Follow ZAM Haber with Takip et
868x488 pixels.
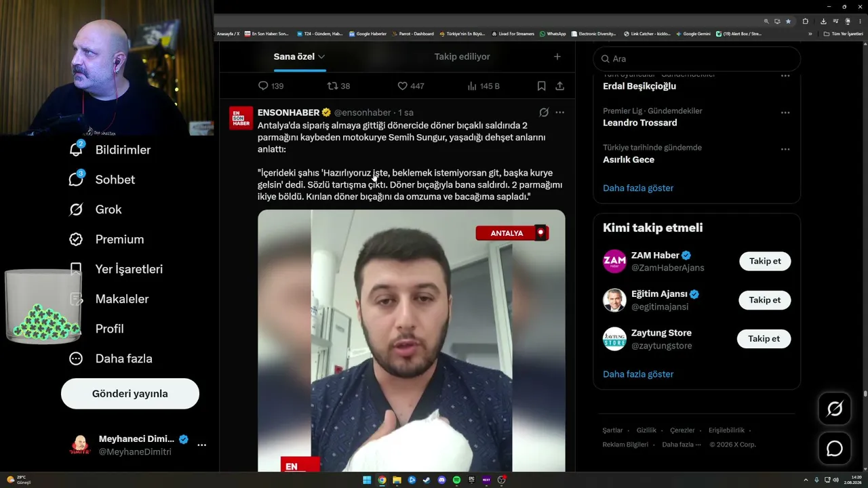pos(765,262)
